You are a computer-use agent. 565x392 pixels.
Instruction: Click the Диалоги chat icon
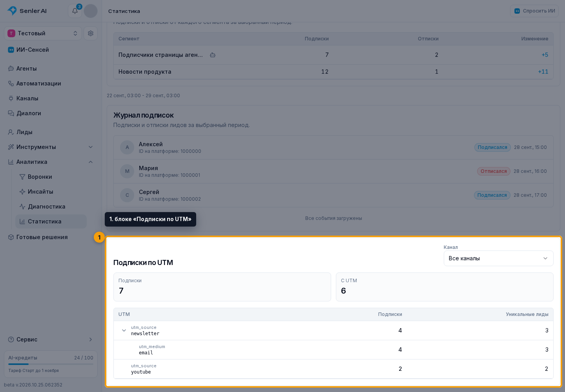(11, 113)
